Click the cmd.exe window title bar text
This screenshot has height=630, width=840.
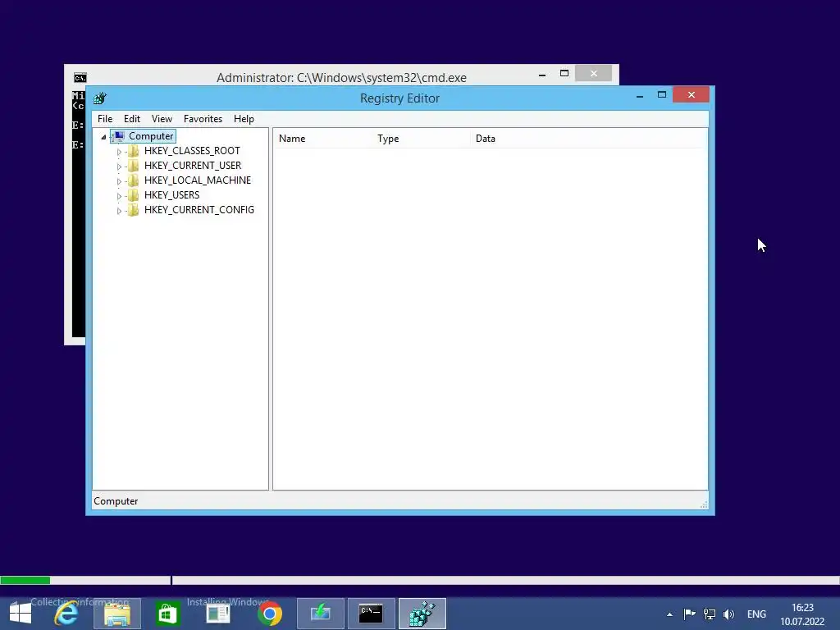coord(341,78)
